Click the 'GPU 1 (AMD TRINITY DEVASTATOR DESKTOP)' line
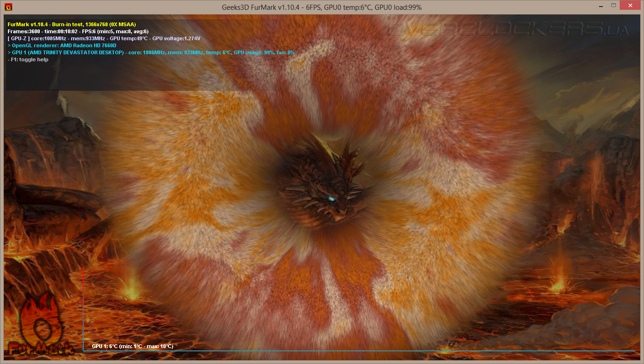 tap(151, 52)
